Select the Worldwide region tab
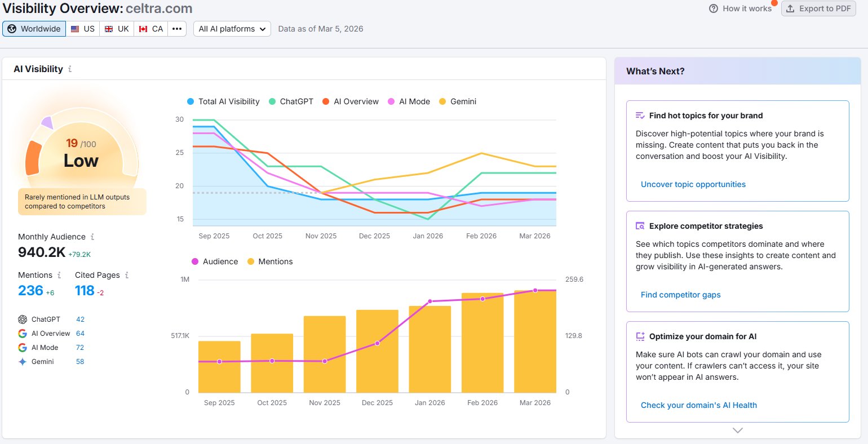The height and width of the screenshot is (444, 868). 34,29
